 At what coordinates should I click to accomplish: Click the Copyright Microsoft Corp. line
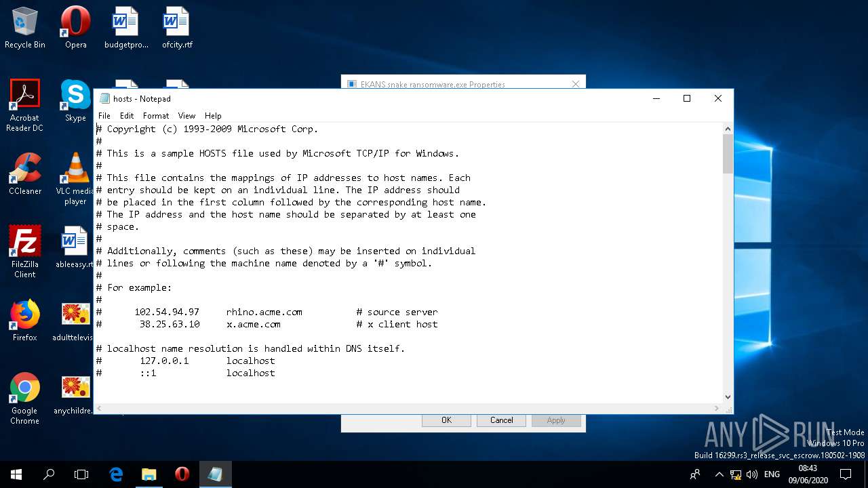[207, 129]
